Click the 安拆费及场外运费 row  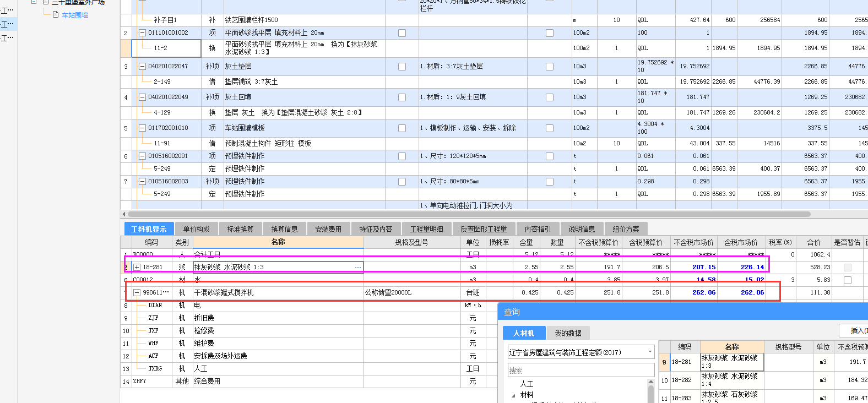click(278, 356)
